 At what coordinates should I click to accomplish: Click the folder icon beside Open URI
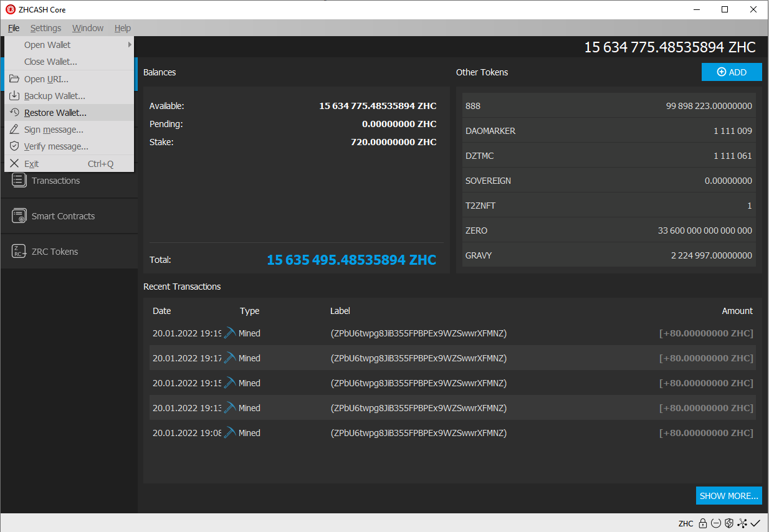[x=14, y=79]
